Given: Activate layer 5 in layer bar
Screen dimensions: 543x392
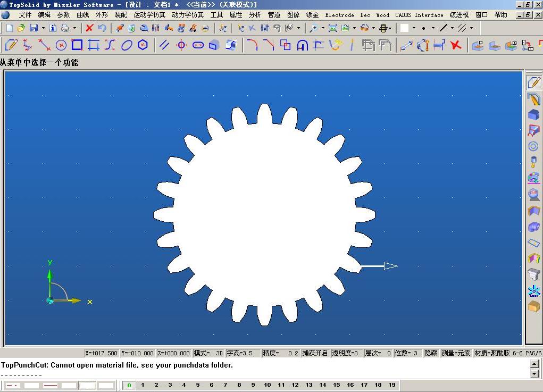Looking at the screenshot, I should pos(198,385).
